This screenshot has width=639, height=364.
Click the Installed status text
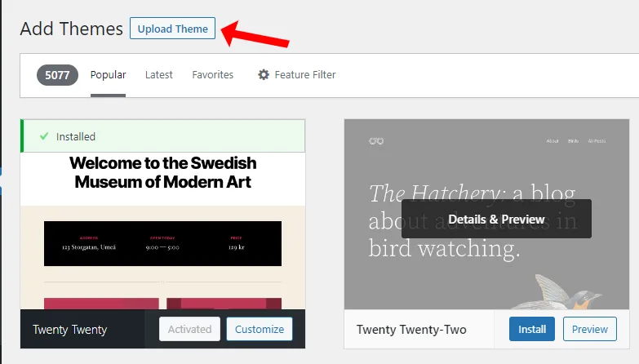[76, 136]
